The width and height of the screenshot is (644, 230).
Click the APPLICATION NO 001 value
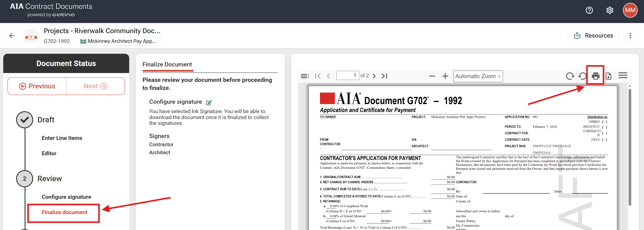point(535,117)
